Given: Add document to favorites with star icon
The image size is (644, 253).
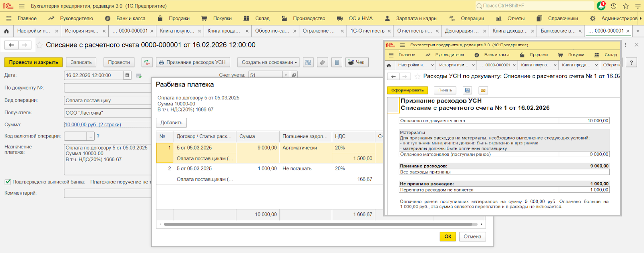Looking at the screenshot, I should point(39,45).
